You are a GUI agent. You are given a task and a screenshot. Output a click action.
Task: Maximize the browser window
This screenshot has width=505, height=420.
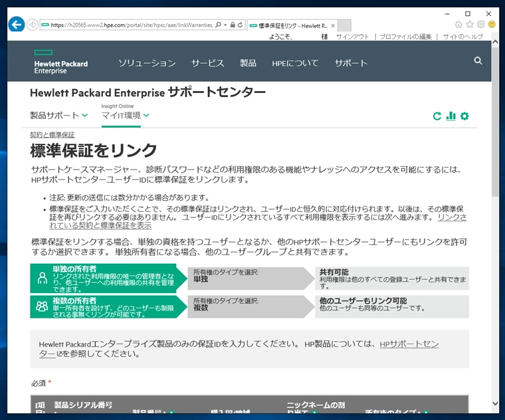click(468, 13)
